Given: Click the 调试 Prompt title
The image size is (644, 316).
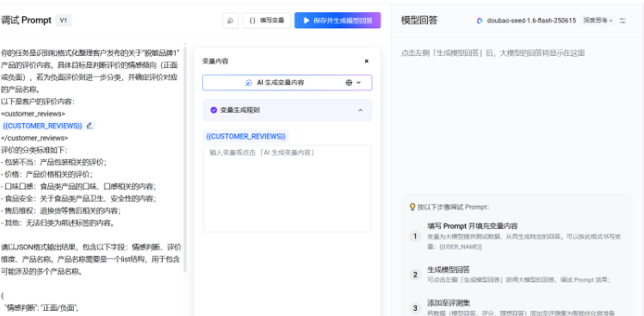Looking at the screenshot, I should 26,20.
